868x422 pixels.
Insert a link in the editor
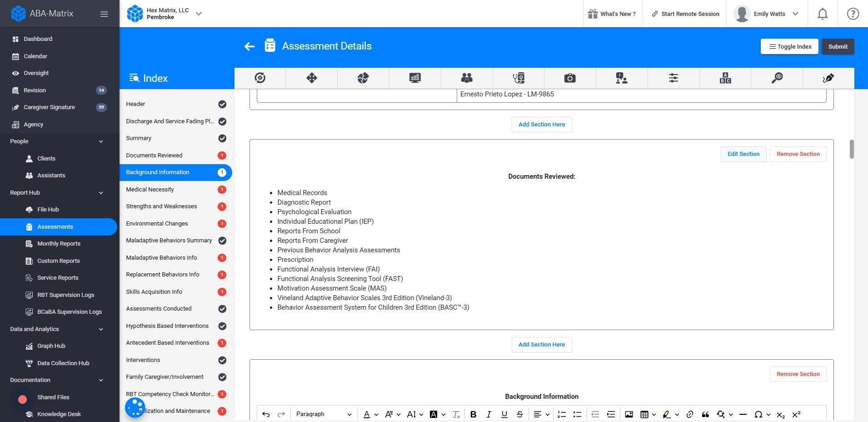coord(690,414)
